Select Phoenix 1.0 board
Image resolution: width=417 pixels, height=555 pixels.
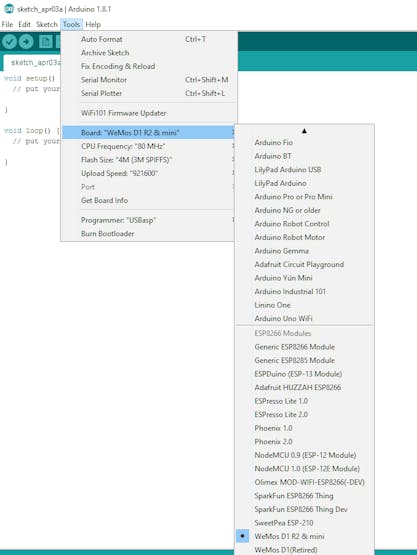(x=304, y=428)
